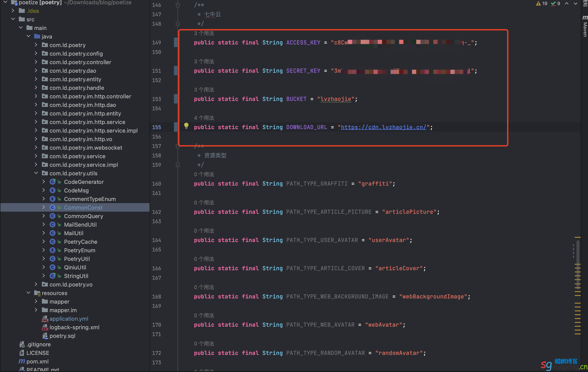The width and height of the screenshot is (588, 372).
Task: Click the java source folder icon
Action: pyautogui.click(x=37, y=36)
